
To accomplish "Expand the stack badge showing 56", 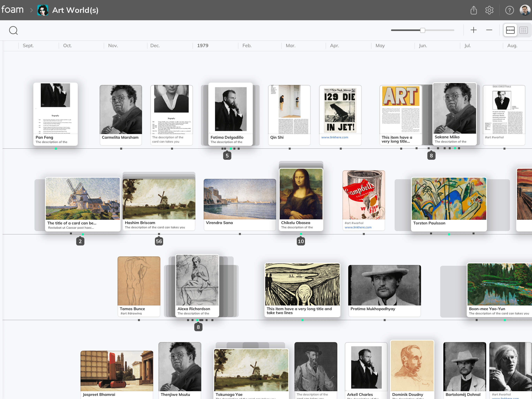I will (x=159, y=241).
